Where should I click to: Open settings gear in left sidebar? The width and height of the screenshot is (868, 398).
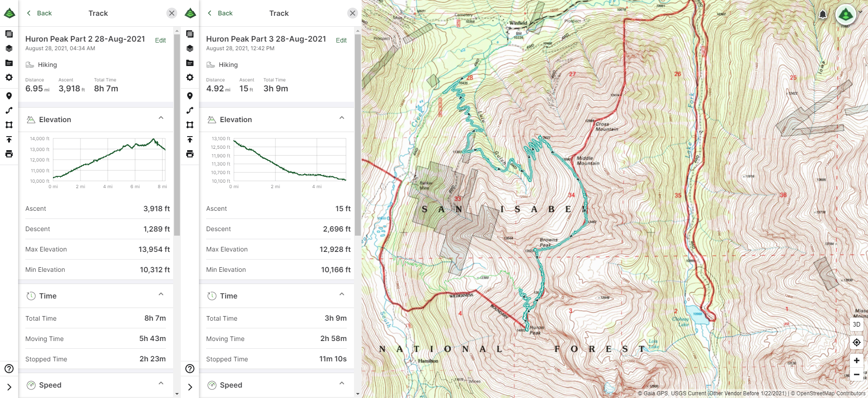[x=9, y=77]
